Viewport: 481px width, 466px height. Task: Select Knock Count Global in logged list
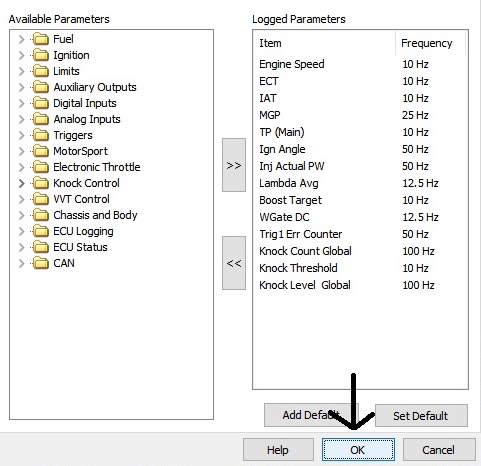pyautogui.click(x=305, y=251)
